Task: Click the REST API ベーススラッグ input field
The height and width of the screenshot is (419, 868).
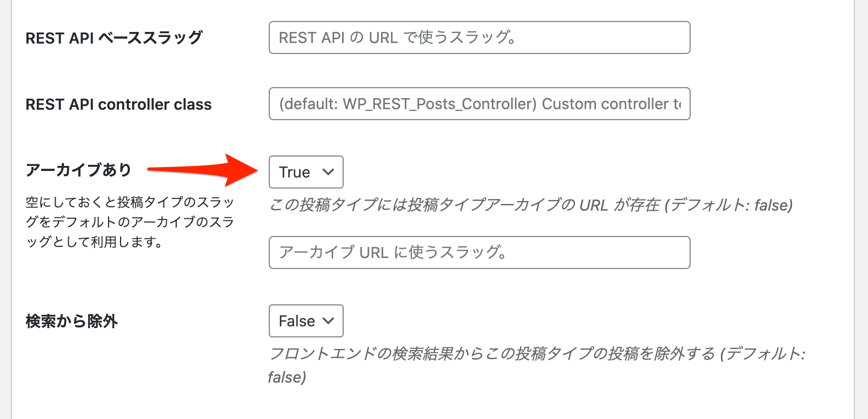Action: (479, 37)
